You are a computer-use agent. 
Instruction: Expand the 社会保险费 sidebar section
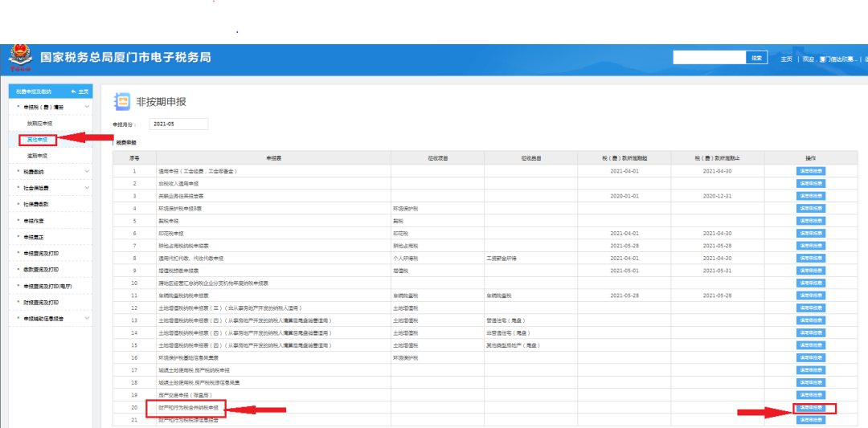coord(87,188)
